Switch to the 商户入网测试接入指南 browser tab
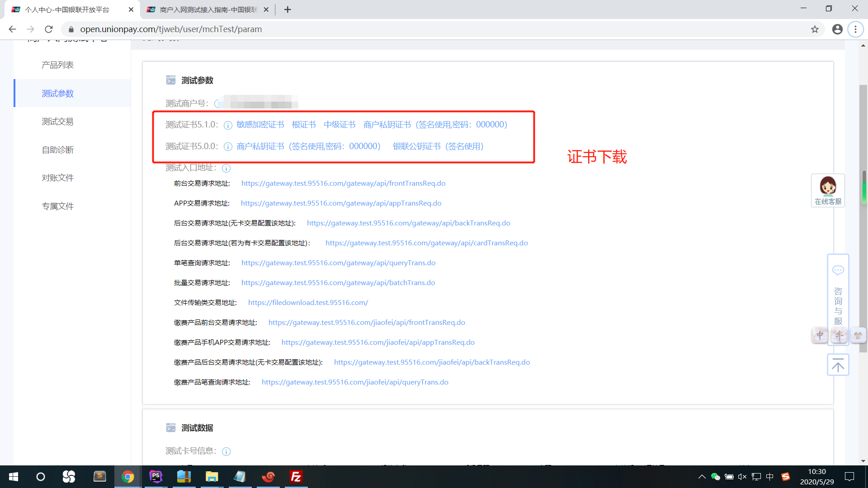 pyautogui.click(x=203, y=9)
